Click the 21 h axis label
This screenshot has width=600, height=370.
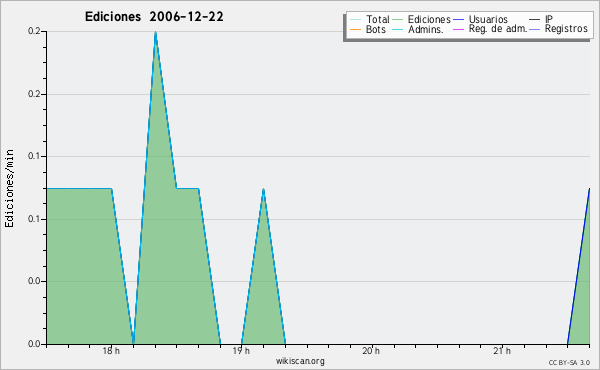click(x=502, y=351)
